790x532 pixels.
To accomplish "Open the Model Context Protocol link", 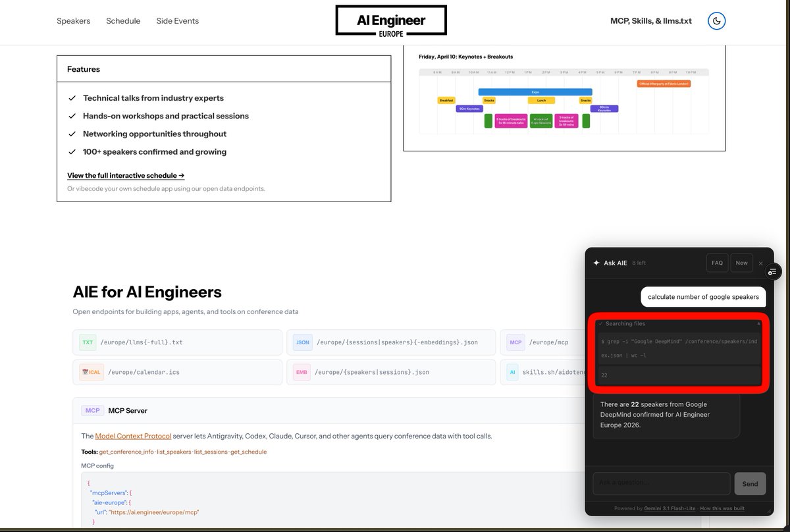I will coord(133,436).
